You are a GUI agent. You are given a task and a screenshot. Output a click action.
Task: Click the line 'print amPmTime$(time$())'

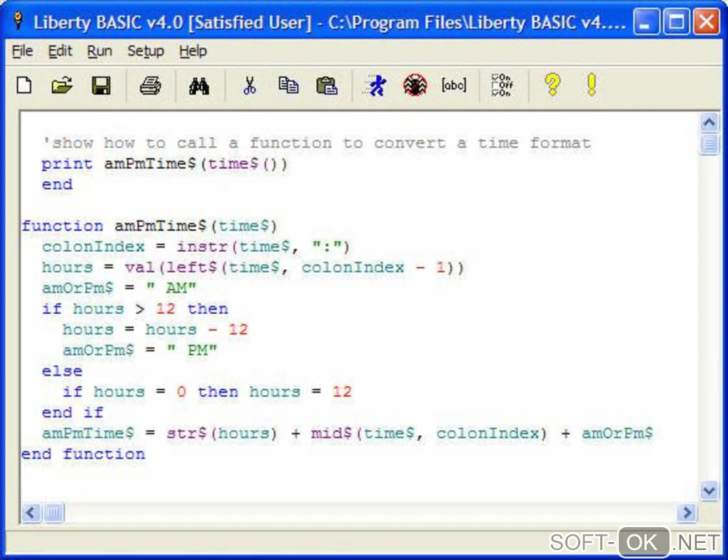click(164, 164)
